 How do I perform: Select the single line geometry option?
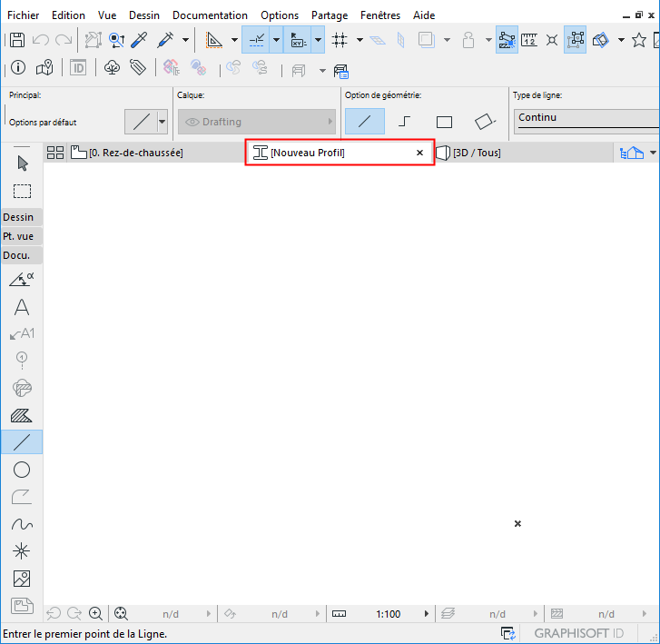[365, 122]
